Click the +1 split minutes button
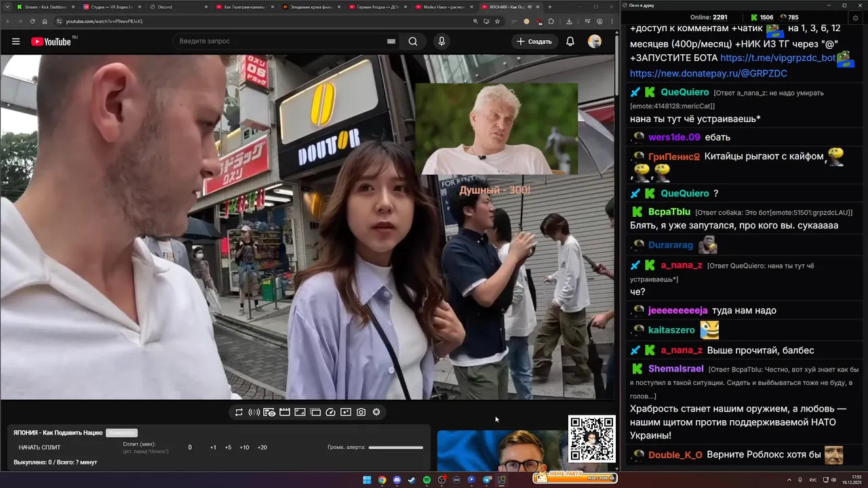Viewport: 868px width, 488px height. (213, 447)
